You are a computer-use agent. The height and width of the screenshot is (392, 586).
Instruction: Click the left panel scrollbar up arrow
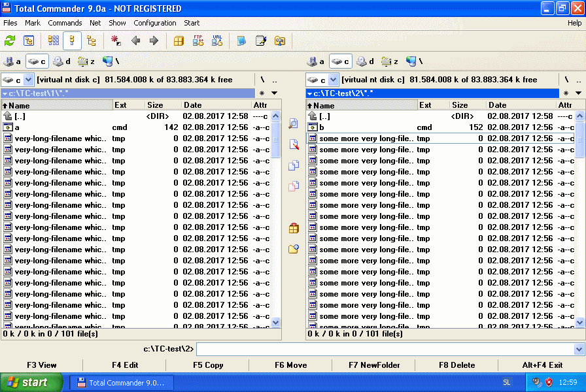coord(276,116)
